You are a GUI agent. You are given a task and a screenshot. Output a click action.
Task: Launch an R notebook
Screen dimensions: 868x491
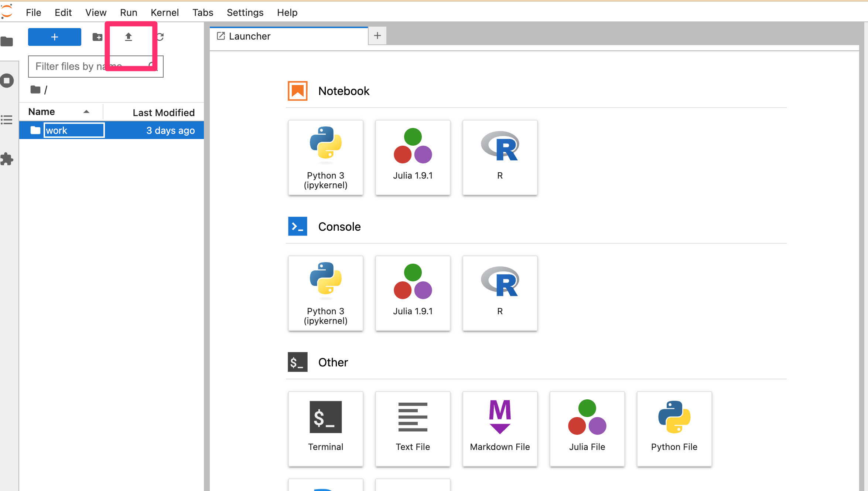500,158
